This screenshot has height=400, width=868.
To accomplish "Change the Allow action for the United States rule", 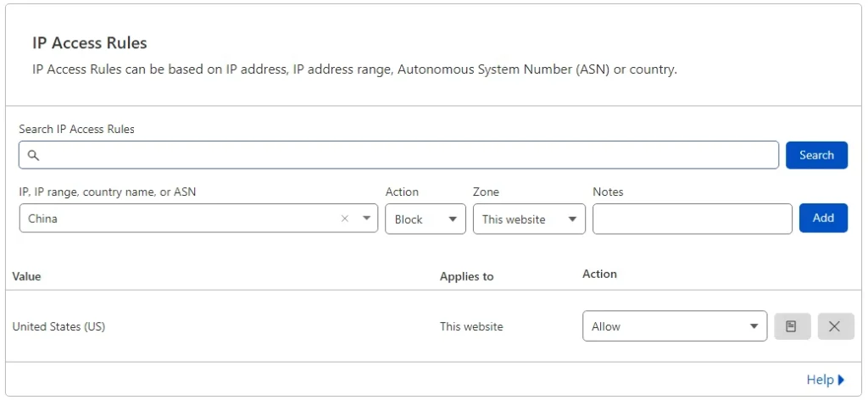I will (x=674, y=326).
